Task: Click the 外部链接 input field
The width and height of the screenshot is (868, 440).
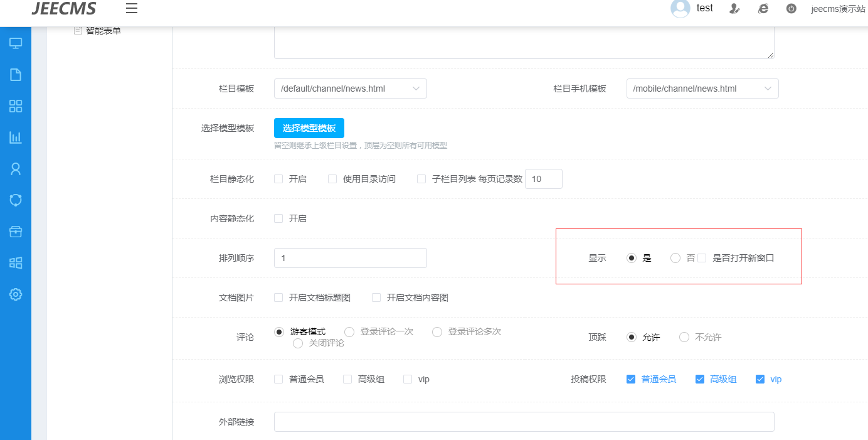Action: pos(524,422)
